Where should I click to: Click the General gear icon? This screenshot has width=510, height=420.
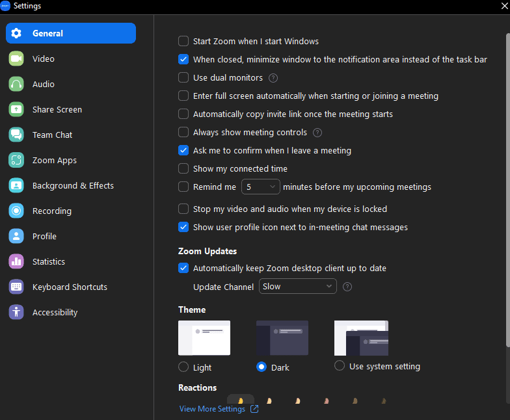(x=16, y=33)
